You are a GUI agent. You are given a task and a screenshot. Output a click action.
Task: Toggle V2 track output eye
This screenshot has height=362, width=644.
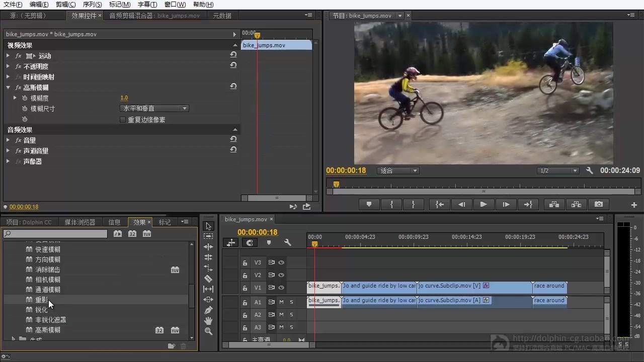point(281,275)
